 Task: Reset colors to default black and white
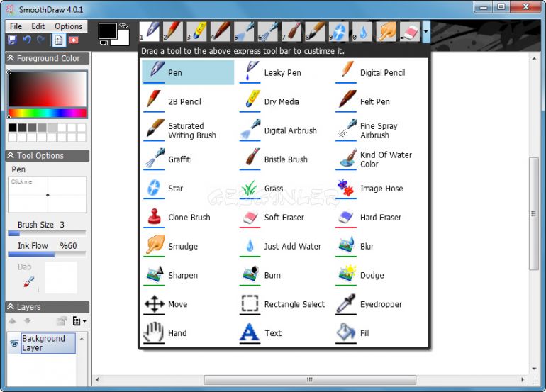103,42
